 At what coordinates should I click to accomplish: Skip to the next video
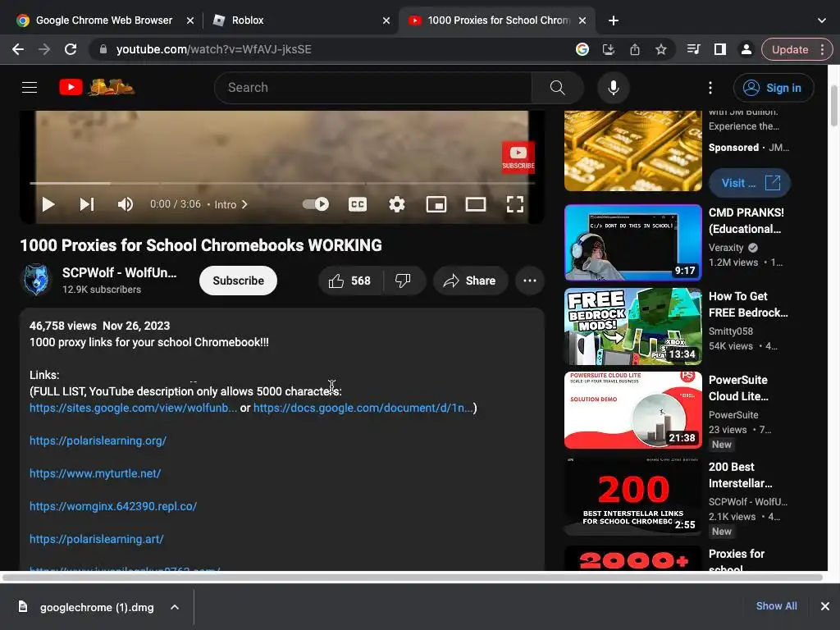(x=87, y=204)
